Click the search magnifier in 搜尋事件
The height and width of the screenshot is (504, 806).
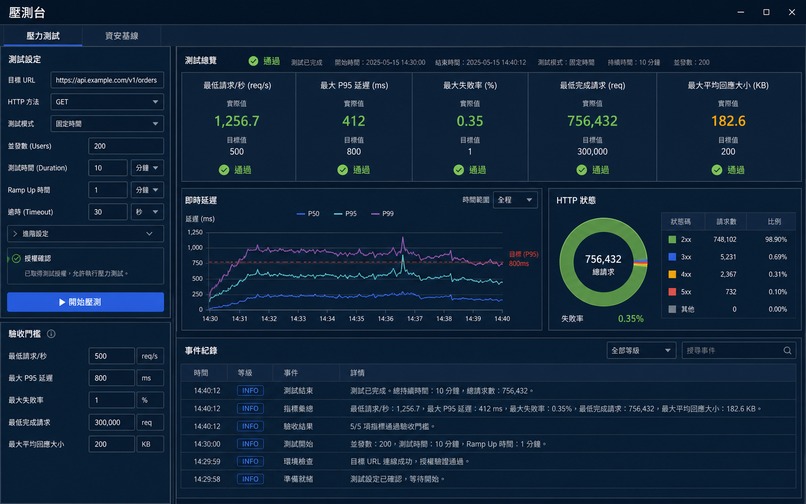coord(787,351)
